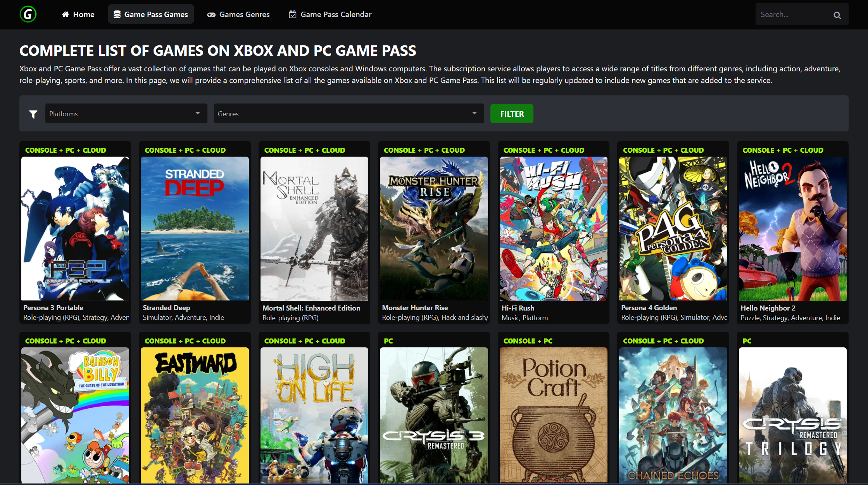This screenshot has height=485, width=868.
Task: Click platform label above Rainbow Billy
Action: 66,341
